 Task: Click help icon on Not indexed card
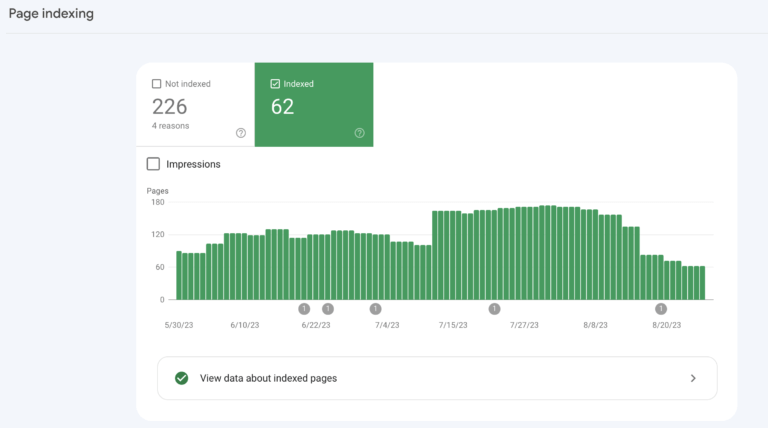pyautogui.click(x=240, y=133)
